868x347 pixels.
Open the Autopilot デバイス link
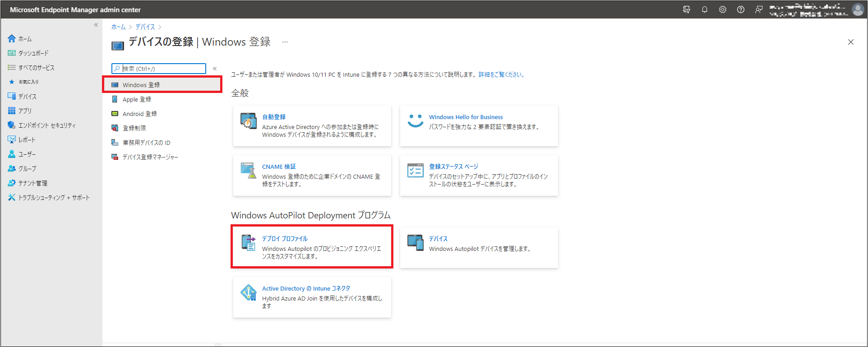(438, 239)
